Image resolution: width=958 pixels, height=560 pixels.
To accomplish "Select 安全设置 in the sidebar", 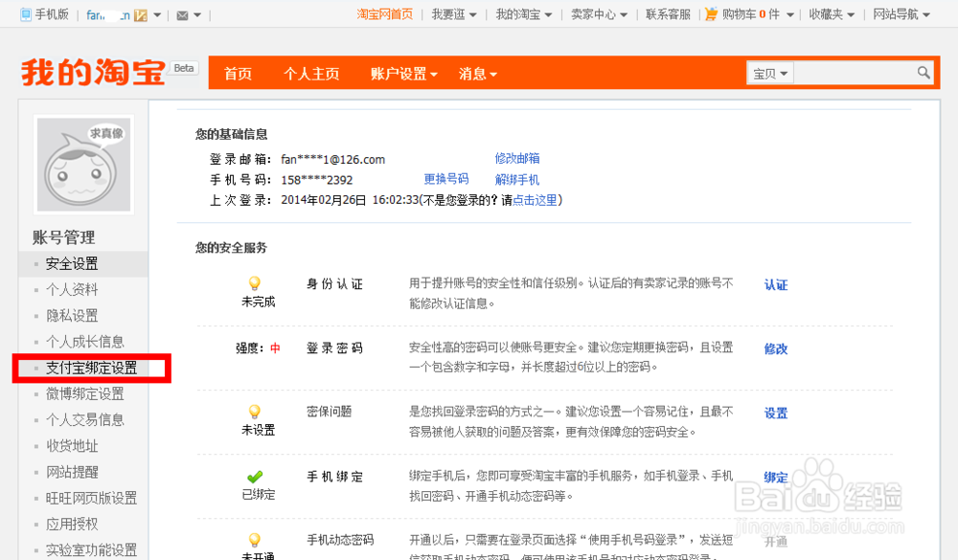I will tap(72, 263).
